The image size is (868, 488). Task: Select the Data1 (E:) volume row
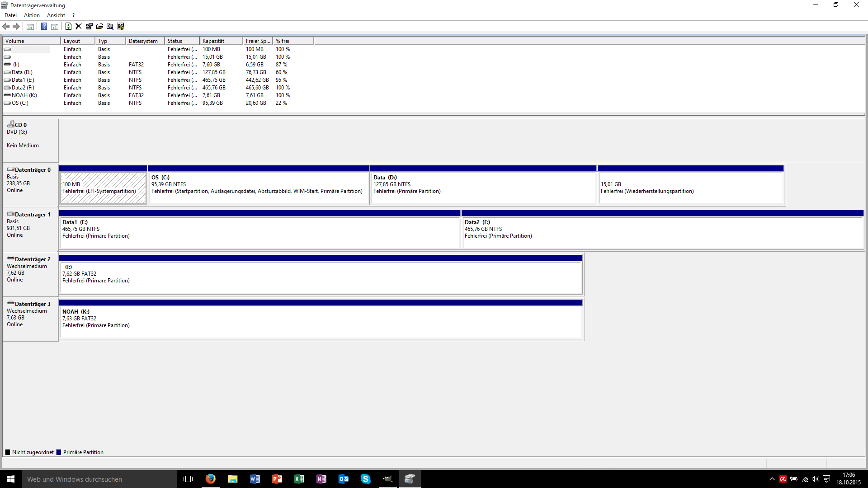click(23, 80)
